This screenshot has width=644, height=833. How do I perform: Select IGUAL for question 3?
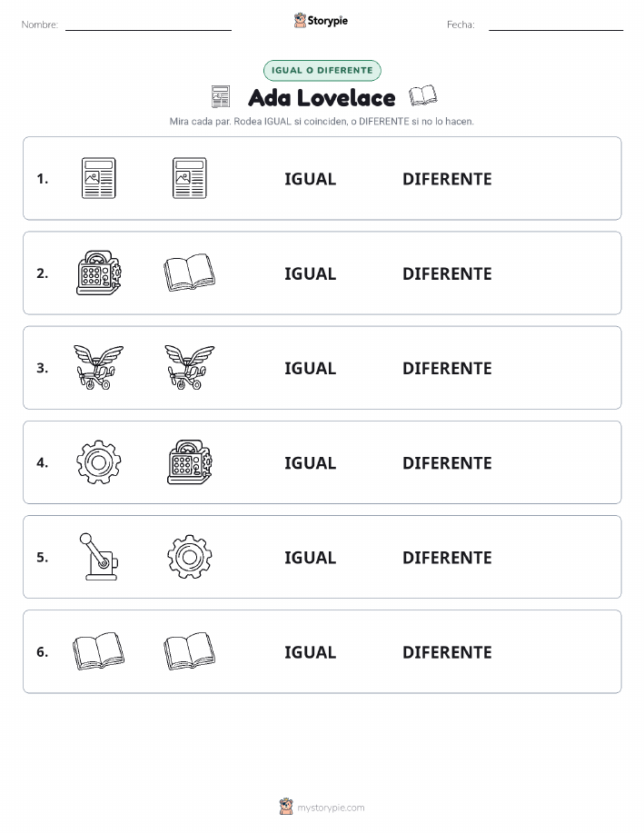point(311,368)
